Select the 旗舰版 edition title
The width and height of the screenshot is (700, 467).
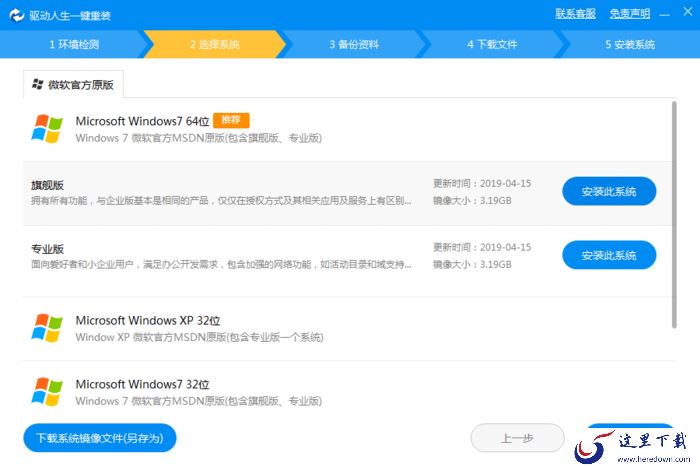[47, 185]
